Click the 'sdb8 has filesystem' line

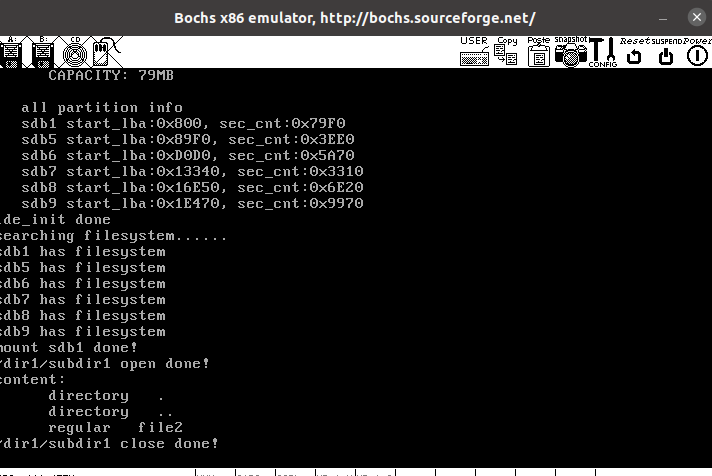[83, 315]
